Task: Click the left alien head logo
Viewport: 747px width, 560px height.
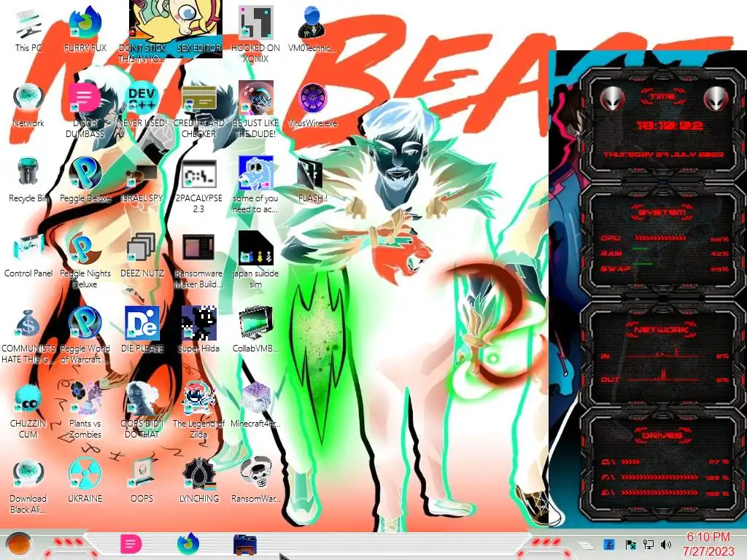Action: (612, 98)
